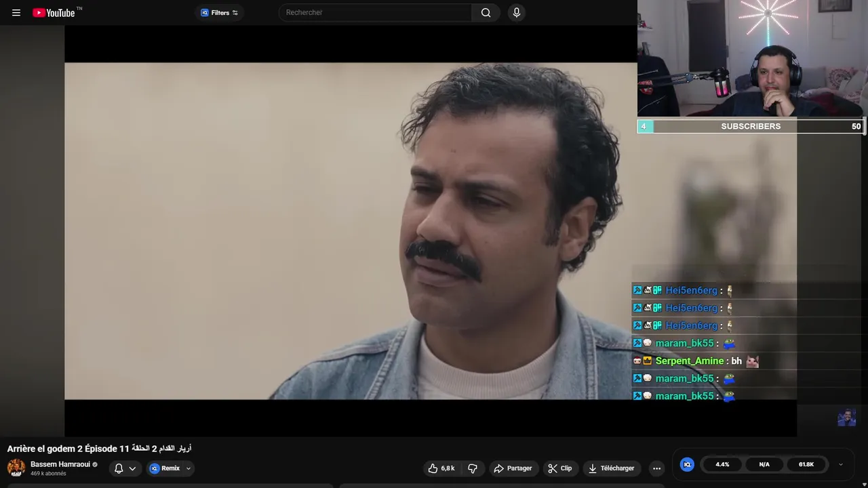Click the webcam overlay of the streamer
Viewport: 868px width, 488px height.
pyautogui.click(x=753, y=59)
